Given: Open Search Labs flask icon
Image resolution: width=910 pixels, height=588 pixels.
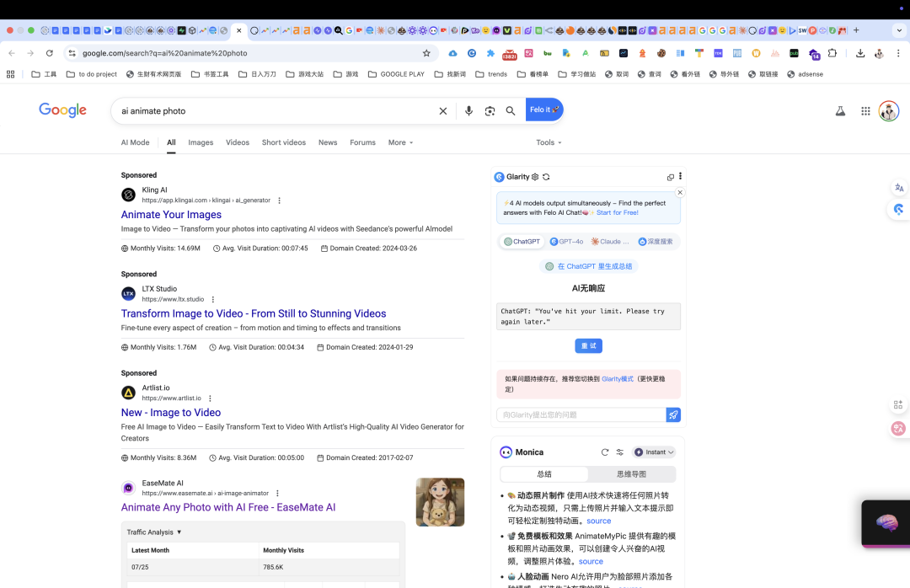Looking at the screenshot, I should coord(840,111).
